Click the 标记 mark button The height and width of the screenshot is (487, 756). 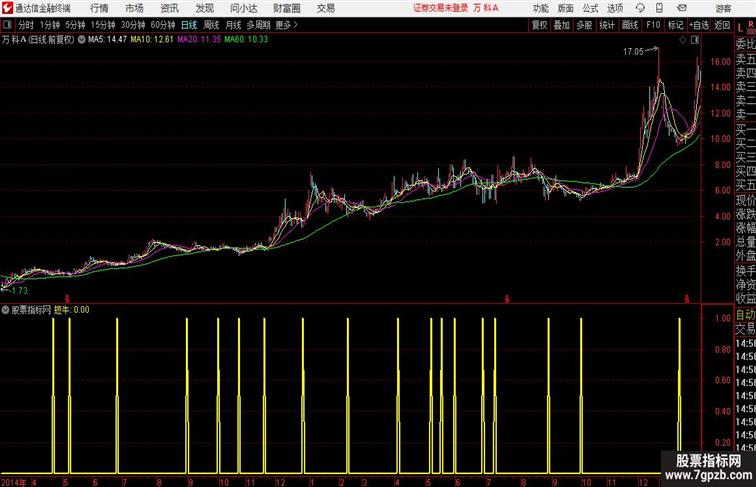coord(675,25)
